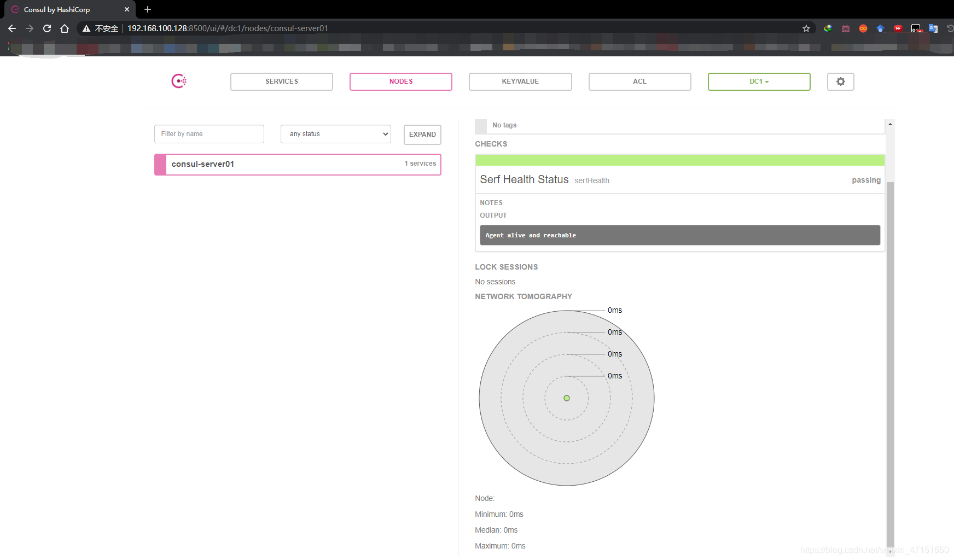Click the white-box extension icon with red badge

(916, 28)
